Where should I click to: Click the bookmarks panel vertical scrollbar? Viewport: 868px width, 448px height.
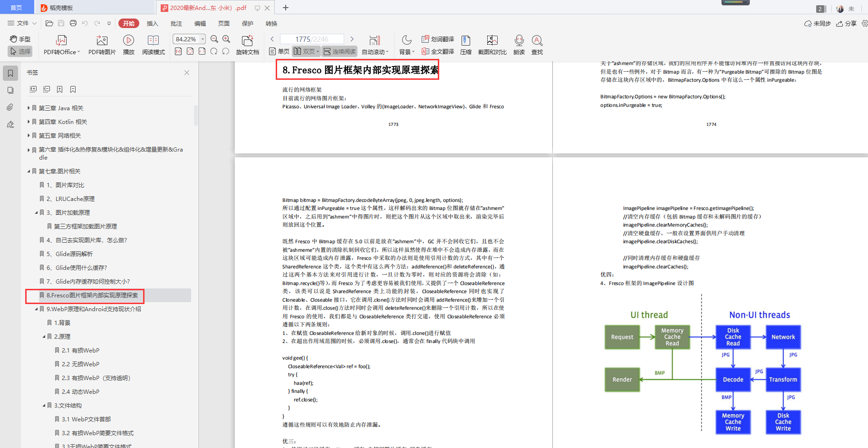click(195, 115)
